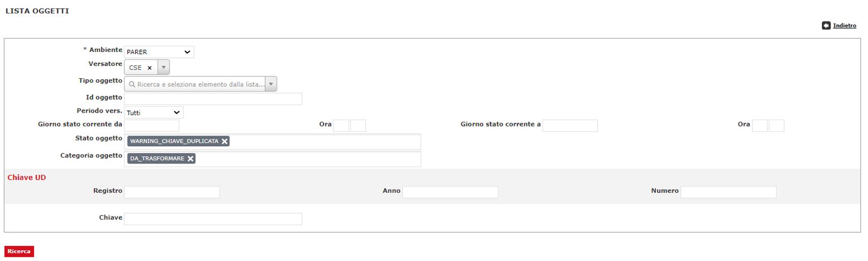Click inside the Categoria oggetto multiselect field
Viewport: 868px width, 261px height.
[x=273, y=159]
